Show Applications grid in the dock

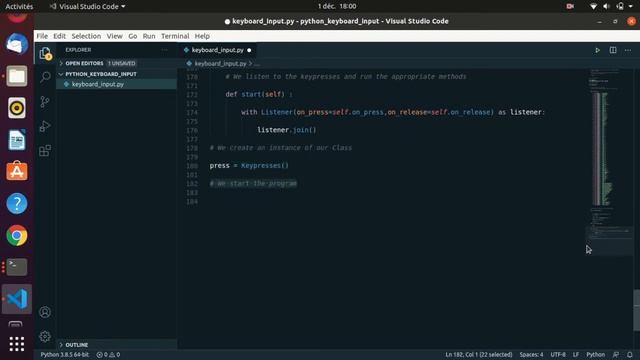click(x=17, y=344)
